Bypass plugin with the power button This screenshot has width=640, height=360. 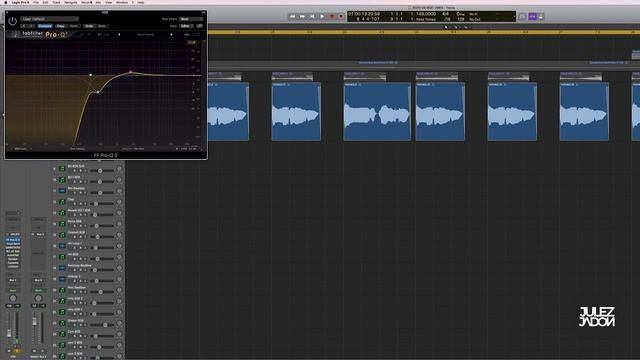point(13,21)
